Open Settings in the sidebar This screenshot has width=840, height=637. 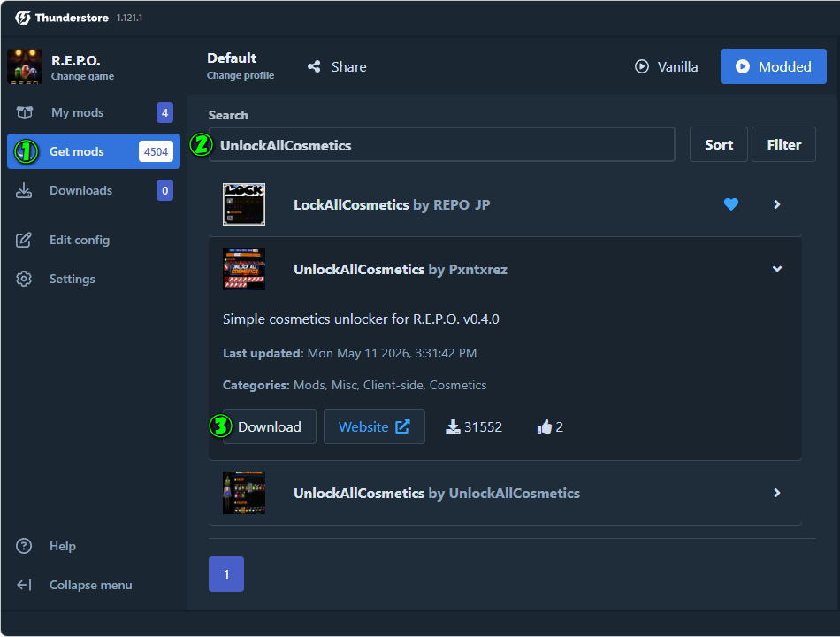pos(94,279)
